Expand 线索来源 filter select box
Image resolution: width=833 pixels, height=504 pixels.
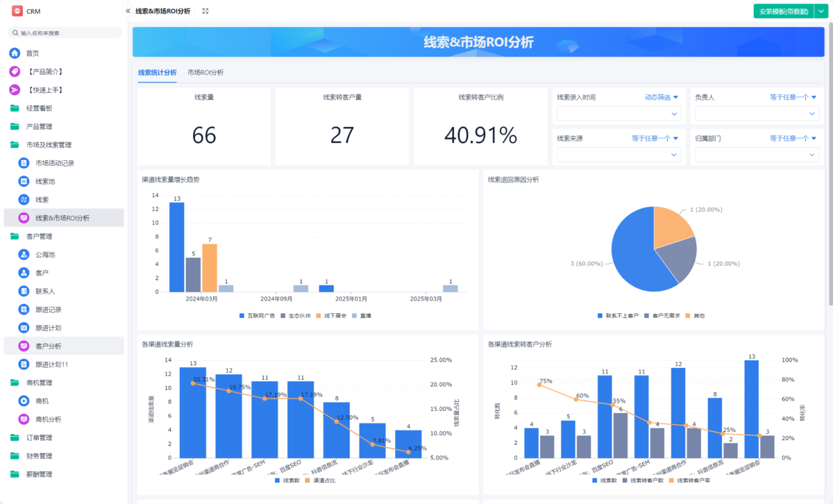619,154
